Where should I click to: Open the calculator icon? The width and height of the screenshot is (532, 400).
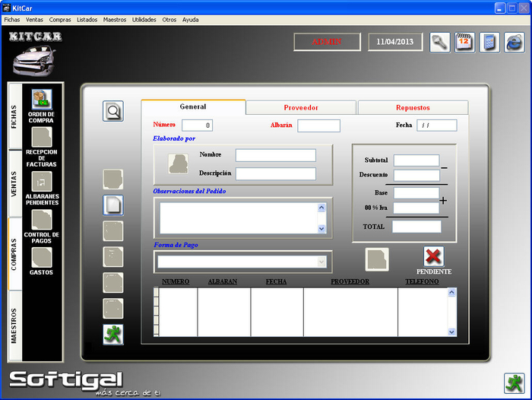coord(489,43)
